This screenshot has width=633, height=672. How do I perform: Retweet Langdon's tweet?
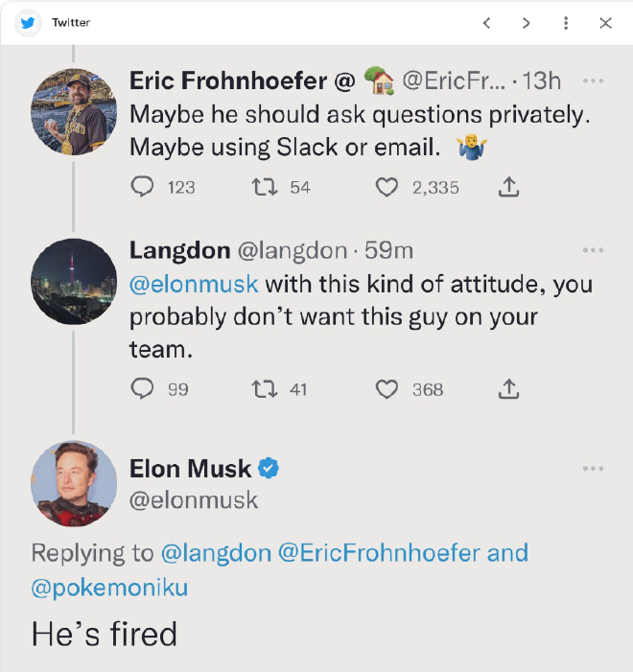point(261,388)
